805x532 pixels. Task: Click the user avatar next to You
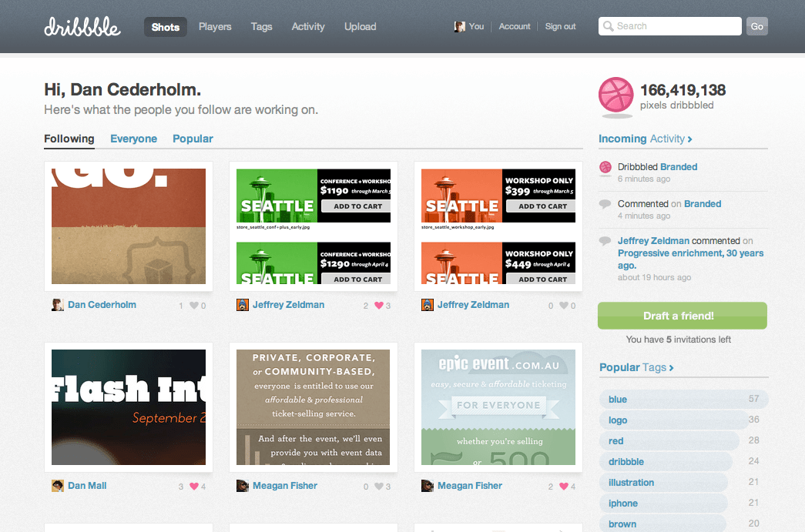coord(459,27)
